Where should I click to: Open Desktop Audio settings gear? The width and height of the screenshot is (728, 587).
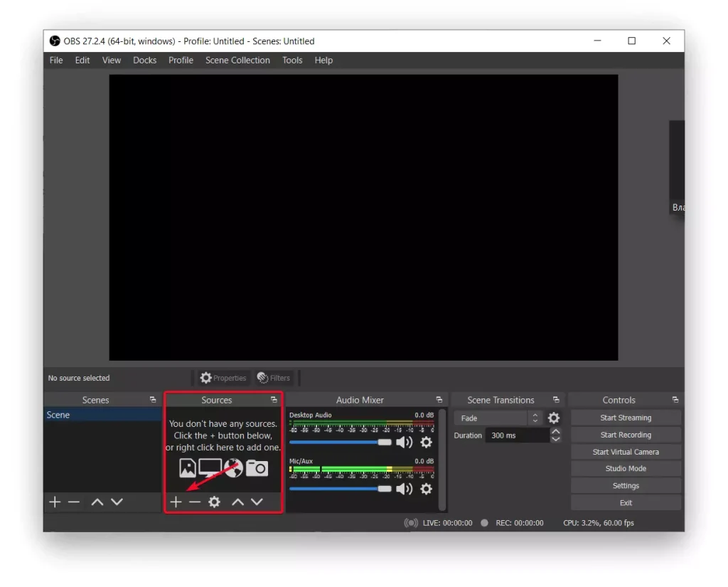[x=427, y=442]
